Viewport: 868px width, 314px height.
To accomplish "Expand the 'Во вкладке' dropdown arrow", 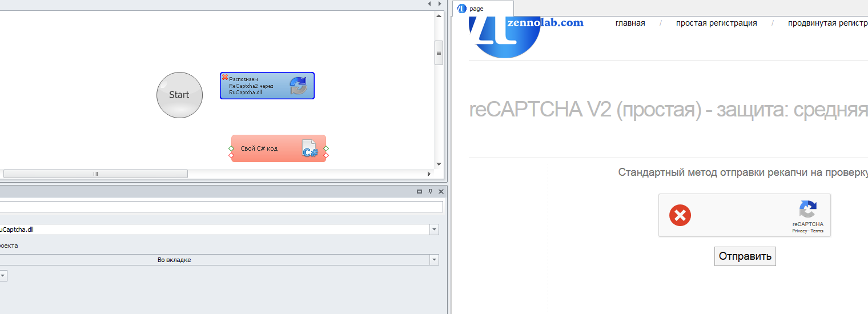I will tap(435, 260).
